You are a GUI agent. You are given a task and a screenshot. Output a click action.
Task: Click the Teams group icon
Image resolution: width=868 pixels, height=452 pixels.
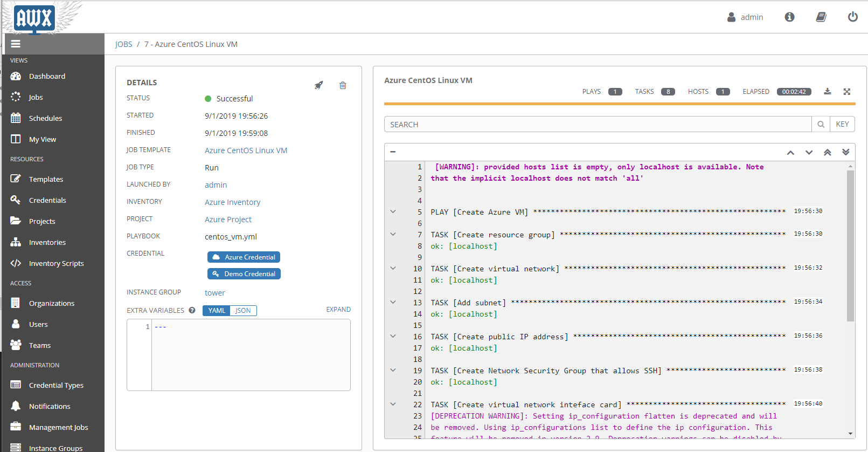click(x=16, y=345)
